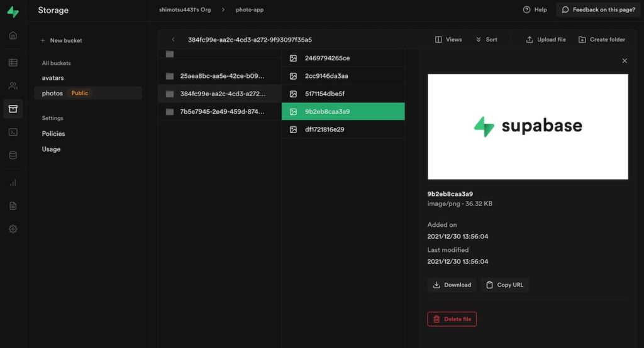Viewport: 644px width, 348px height.
Task: Click Upload file button
Action: click(x=546, y=40)
